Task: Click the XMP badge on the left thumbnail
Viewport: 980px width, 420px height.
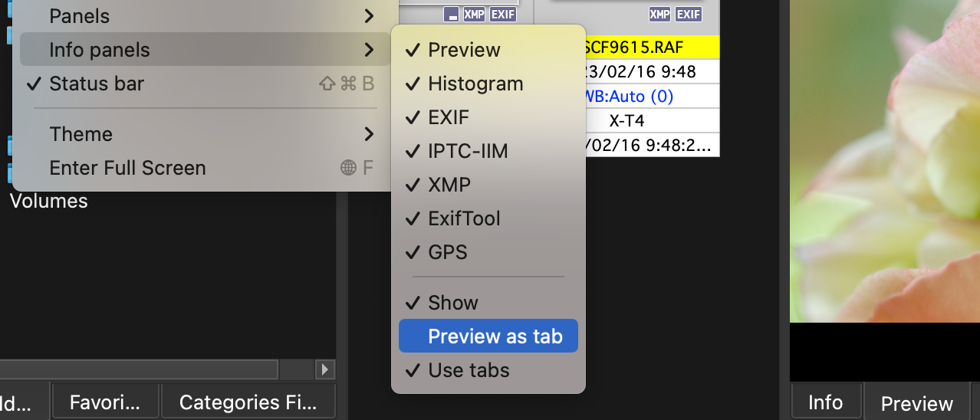Action: pyautogui.click(x=474, y=14)
